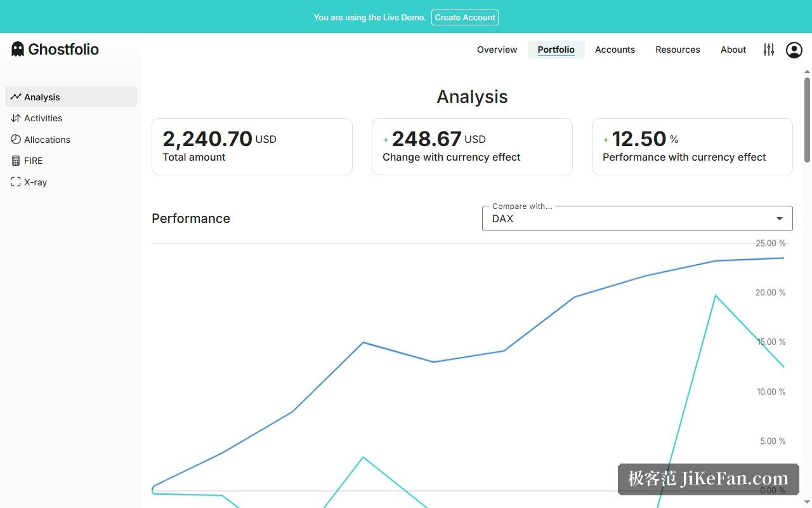Screen dimensions: 812x508
Task: Open the Compare with benchmark selector
Action: (637, 218)
